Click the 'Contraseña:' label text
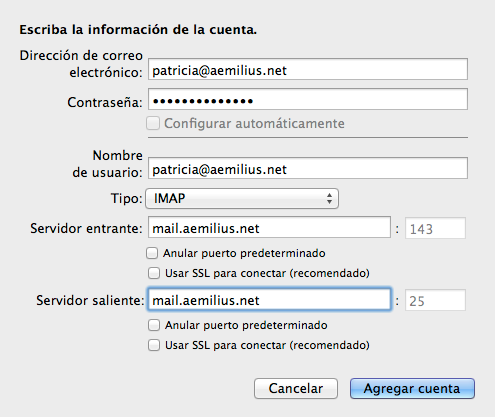 [105, 102]
